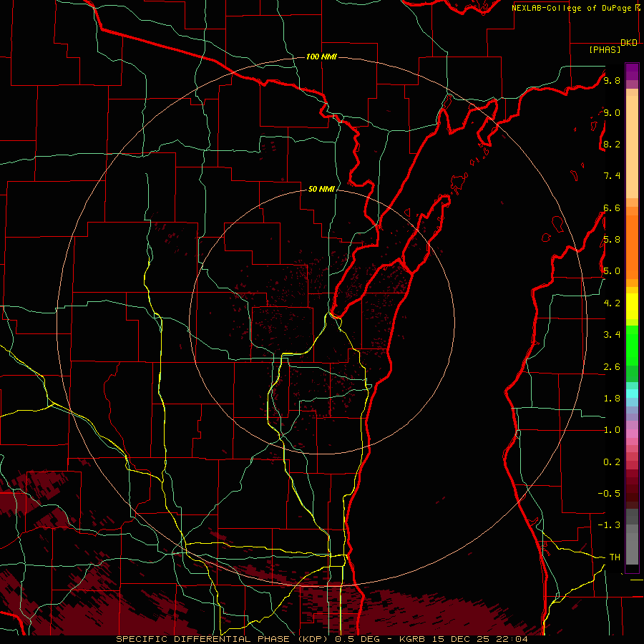
Task: Click the 0.2 value on the scale
Action: (x=612, y=462)
